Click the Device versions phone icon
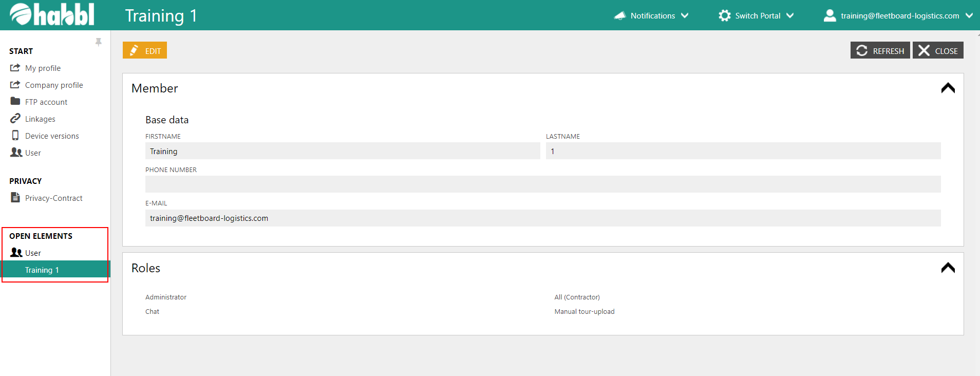980x376 pixels. [15, 135]
